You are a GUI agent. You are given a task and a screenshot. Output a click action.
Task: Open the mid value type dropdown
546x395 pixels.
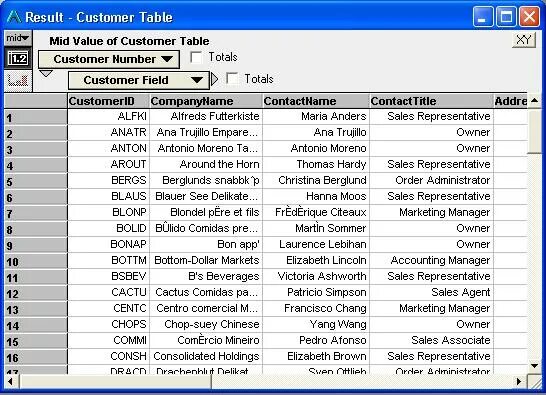pyautogui.click(x=18, y=38)
